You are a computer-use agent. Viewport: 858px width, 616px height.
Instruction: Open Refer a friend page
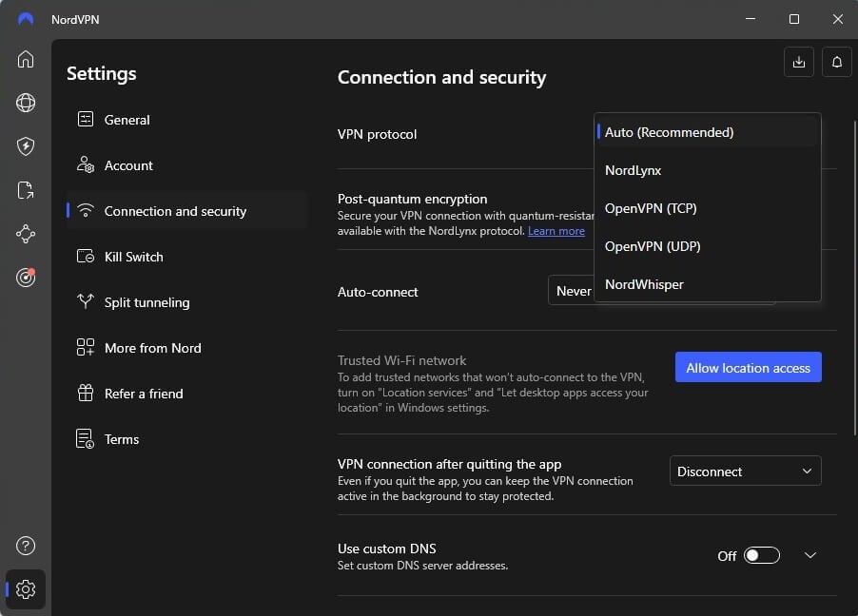coord(186,394)
